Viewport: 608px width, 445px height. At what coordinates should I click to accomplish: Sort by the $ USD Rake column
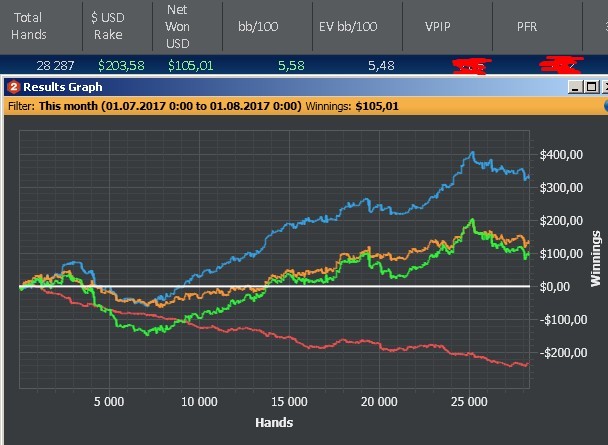pos(108,26)
